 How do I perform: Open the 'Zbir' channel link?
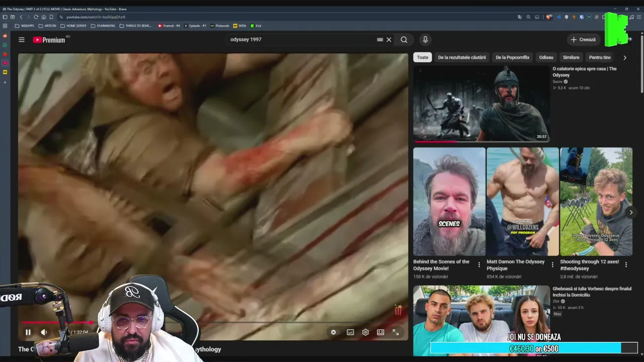pos(556,301)
